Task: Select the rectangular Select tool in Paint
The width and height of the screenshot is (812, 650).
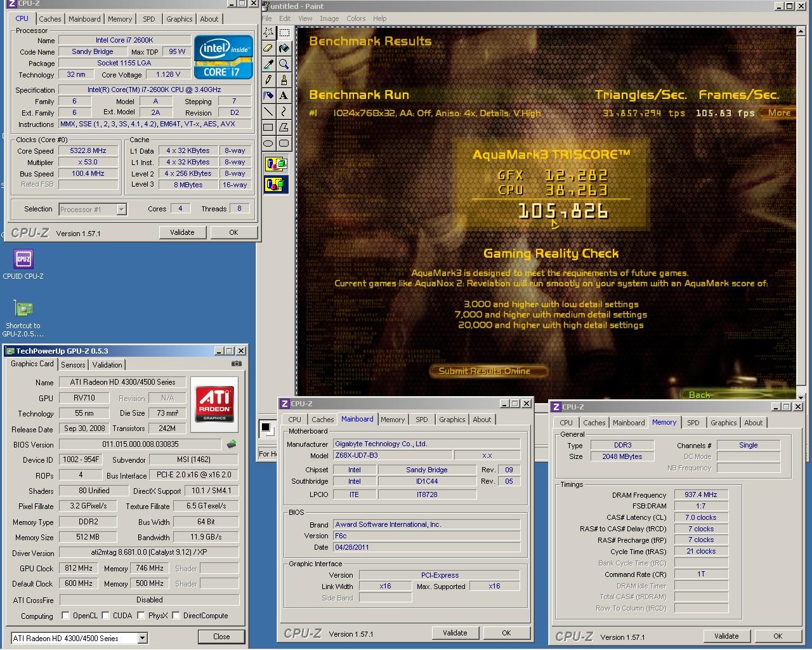Action: pos(284,32)
